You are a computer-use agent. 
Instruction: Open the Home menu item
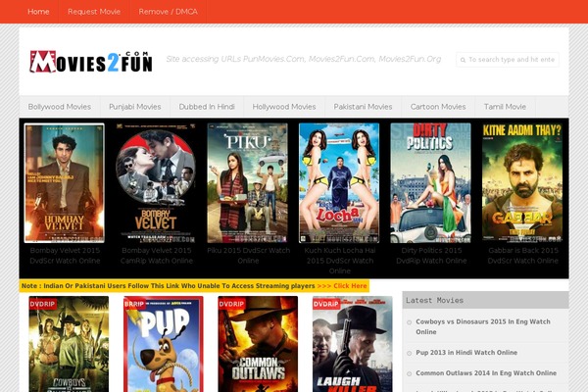point(38,12)
